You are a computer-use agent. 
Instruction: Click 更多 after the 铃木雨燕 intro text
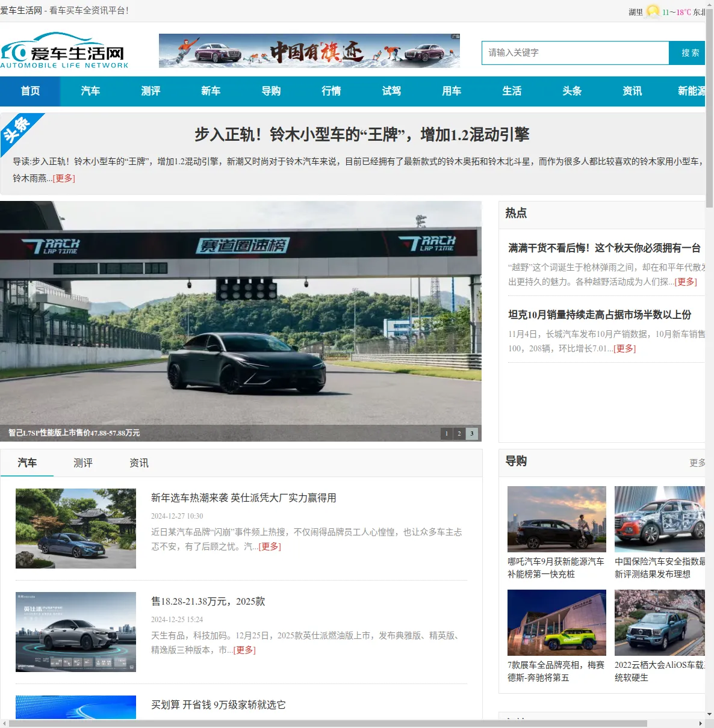pyautogui.click(x=64, y=178)
